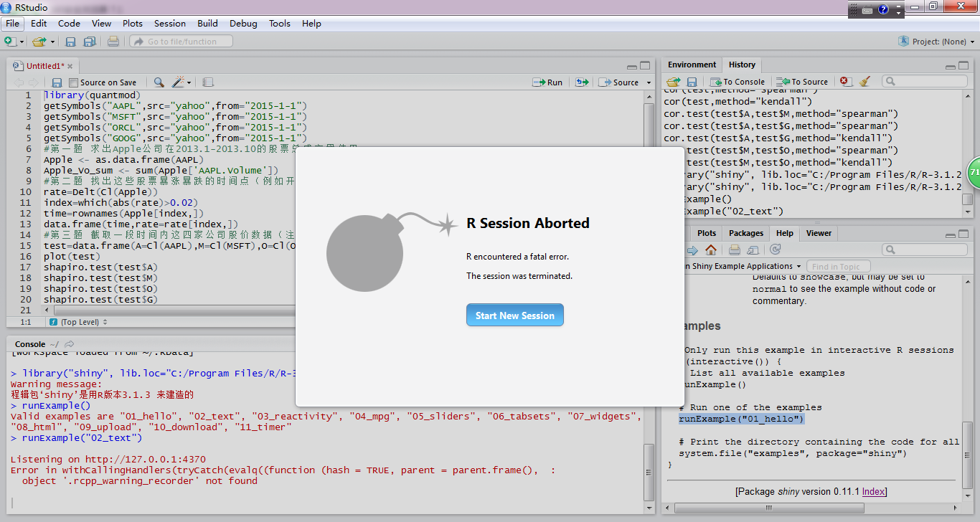The width and height of the screenshot is (980, 522).
Task: Click the Save All documents icon
Action: [x=90, y=42]
